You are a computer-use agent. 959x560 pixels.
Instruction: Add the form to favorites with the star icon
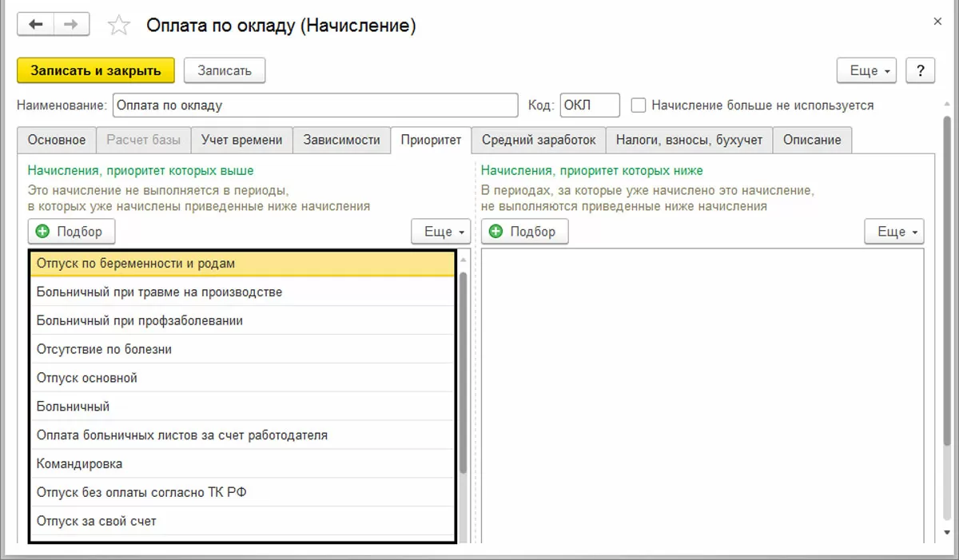119,26
